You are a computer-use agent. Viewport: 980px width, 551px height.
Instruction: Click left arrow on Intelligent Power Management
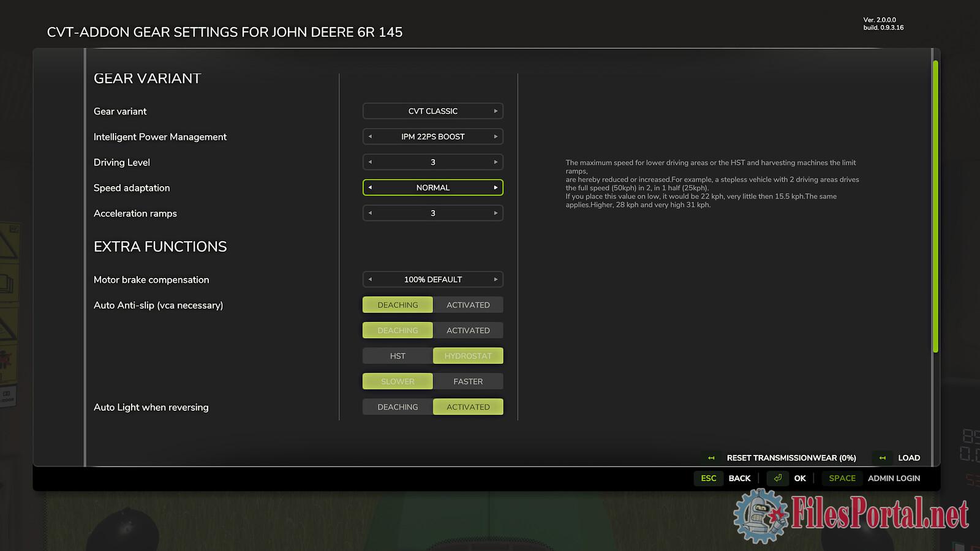pyautogui.click(x=370, y=137)
